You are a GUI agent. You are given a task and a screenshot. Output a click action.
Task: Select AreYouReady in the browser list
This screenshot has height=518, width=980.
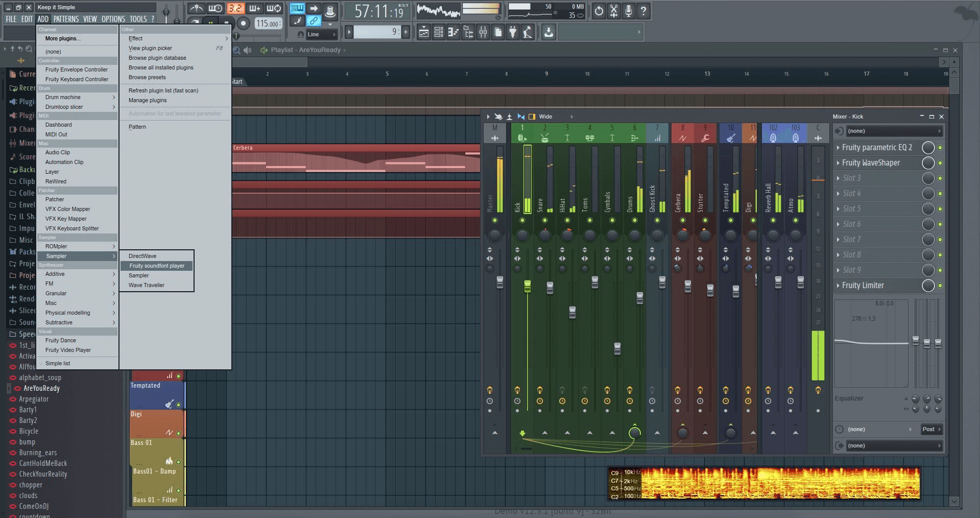point(41,388)
